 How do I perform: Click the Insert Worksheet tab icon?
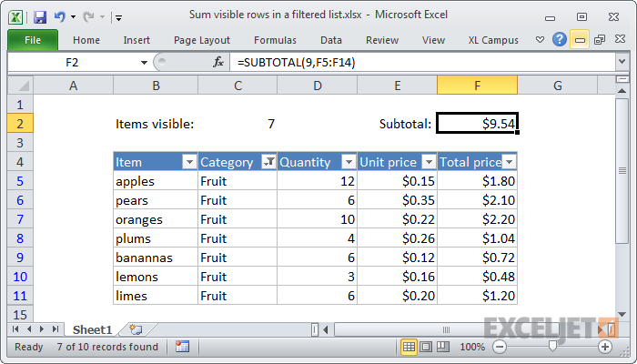tap(136, 329)
